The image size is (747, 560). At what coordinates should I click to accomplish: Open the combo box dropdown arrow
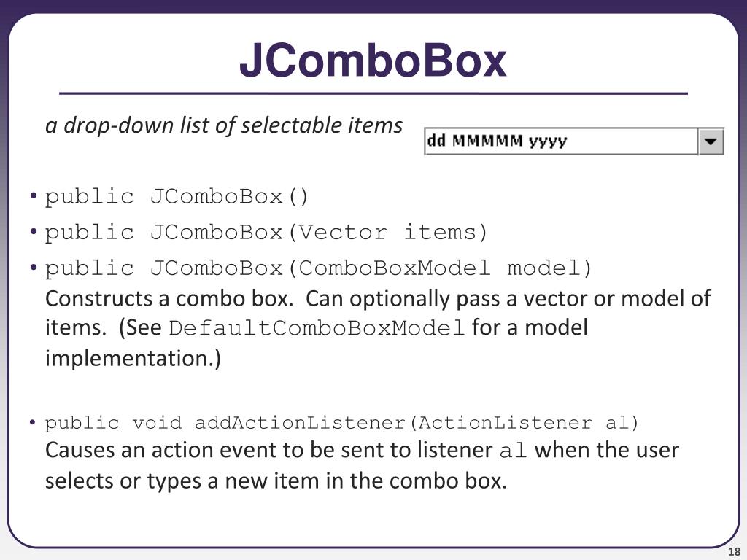[711, 141]
